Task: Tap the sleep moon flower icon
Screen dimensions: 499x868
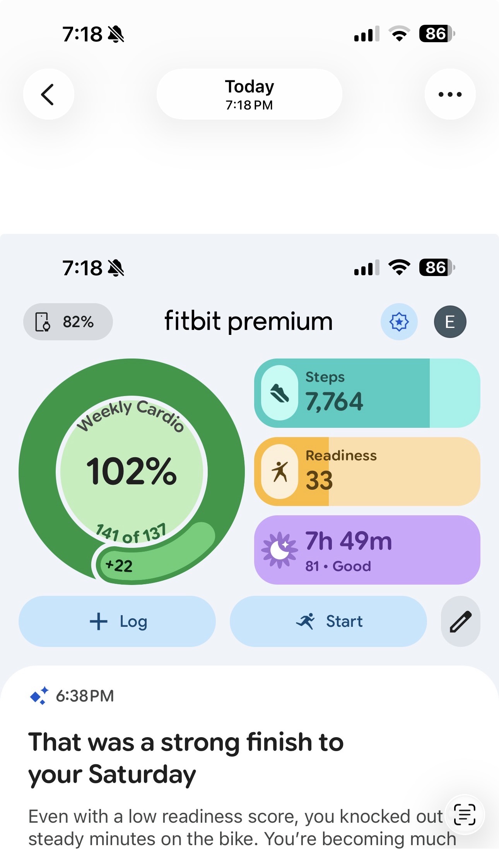Action: point(280,550)
